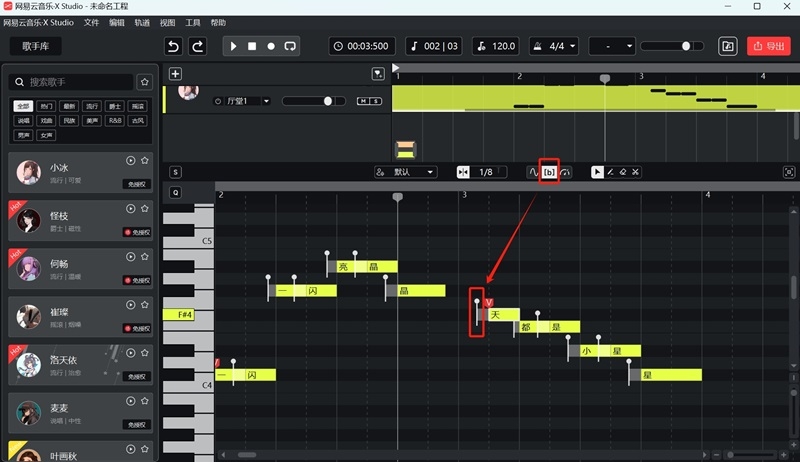This screenshot has width=800, height=462.
Task: Click the 00:03:500 time display
Action: coord(362,46)
